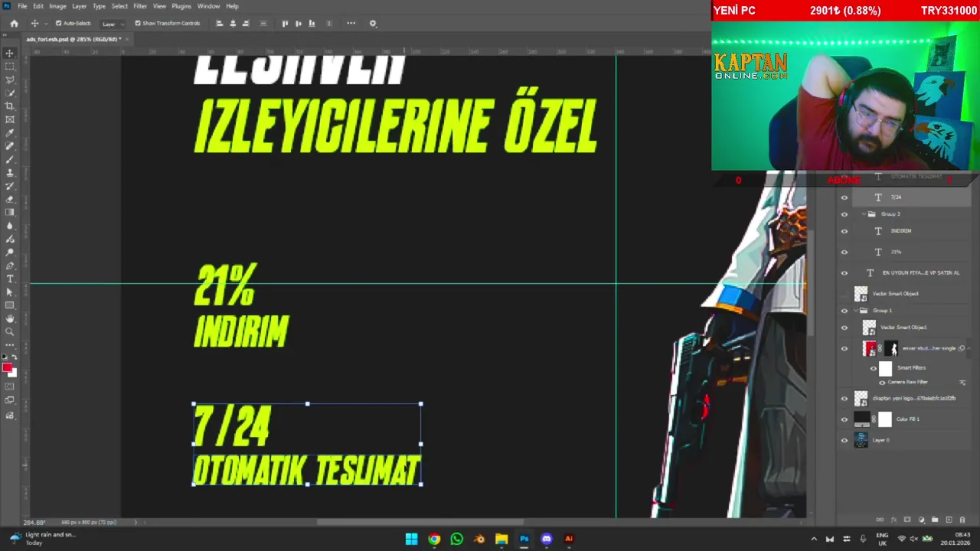Toggle Smart Filters visibility eye
Viewport: 980px width, 551px height.
point(874,368)
